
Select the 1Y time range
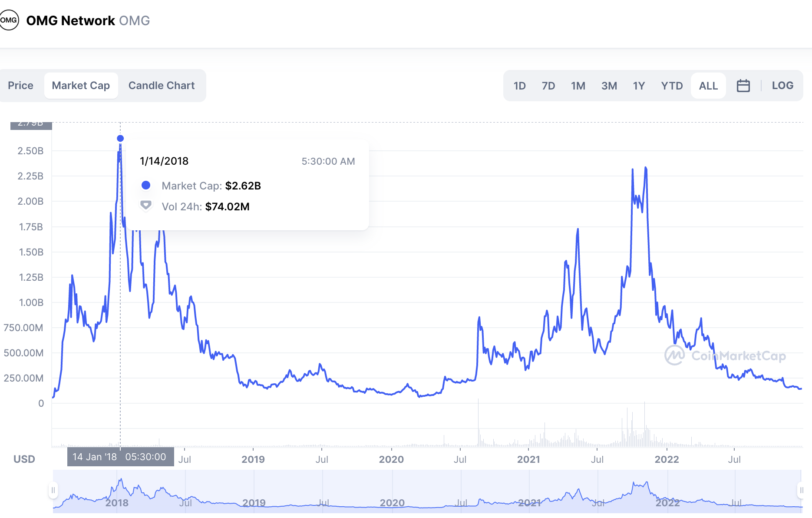point(639,86)
